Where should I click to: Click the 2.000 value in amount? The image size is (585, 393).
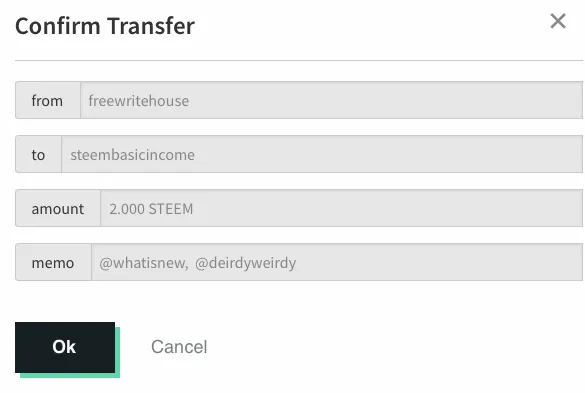(127, 209)
